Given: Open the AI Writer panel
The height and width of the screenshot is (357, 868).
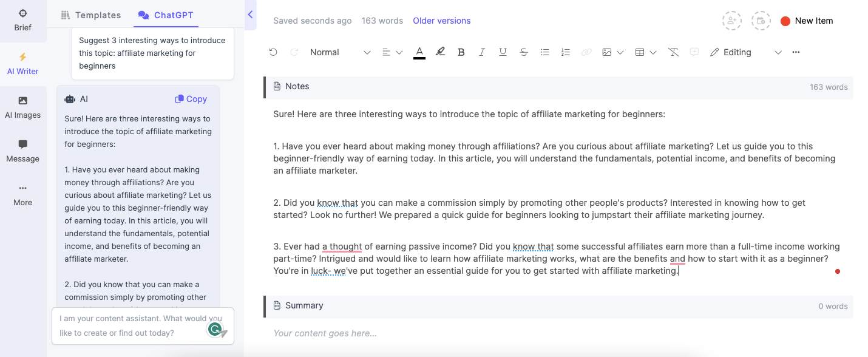Looking at the screenshot, I should point(22,63).
